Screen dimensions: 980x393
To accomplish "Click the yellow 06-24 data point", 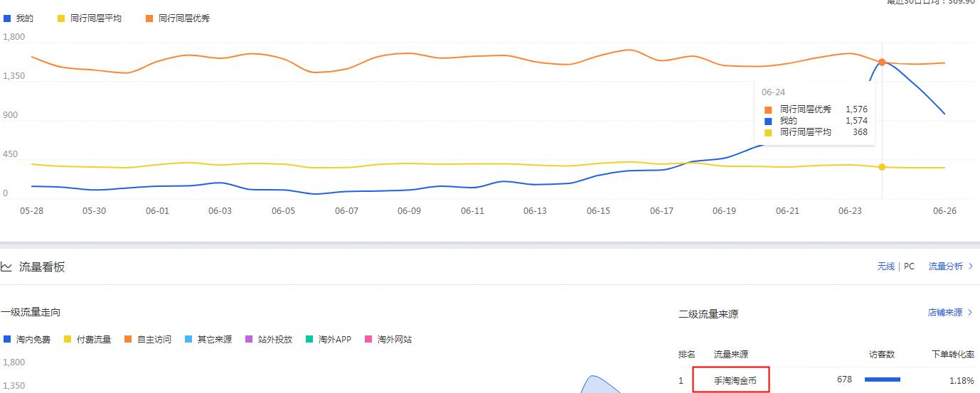I will click(882, 167).
